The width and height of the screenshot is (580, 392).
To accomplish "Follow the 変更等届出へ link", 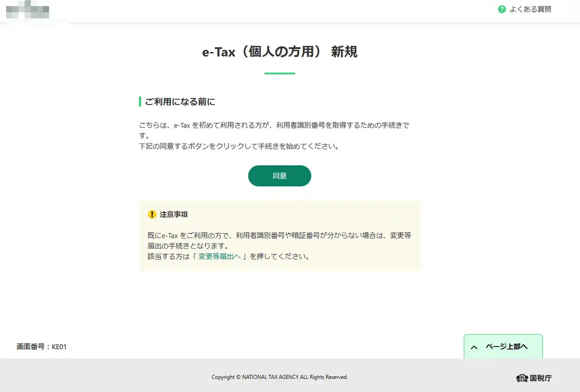I will [x=220, y=256].
